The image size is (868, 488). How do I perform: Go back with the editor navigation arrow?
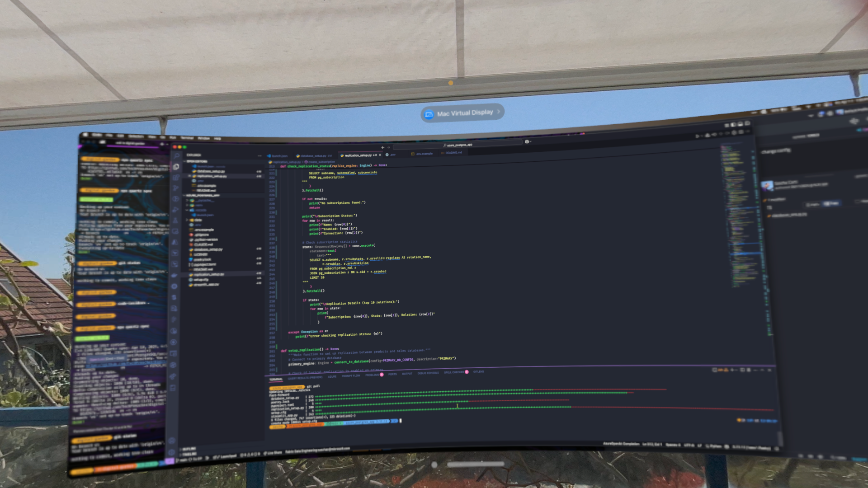click(382, 147)
